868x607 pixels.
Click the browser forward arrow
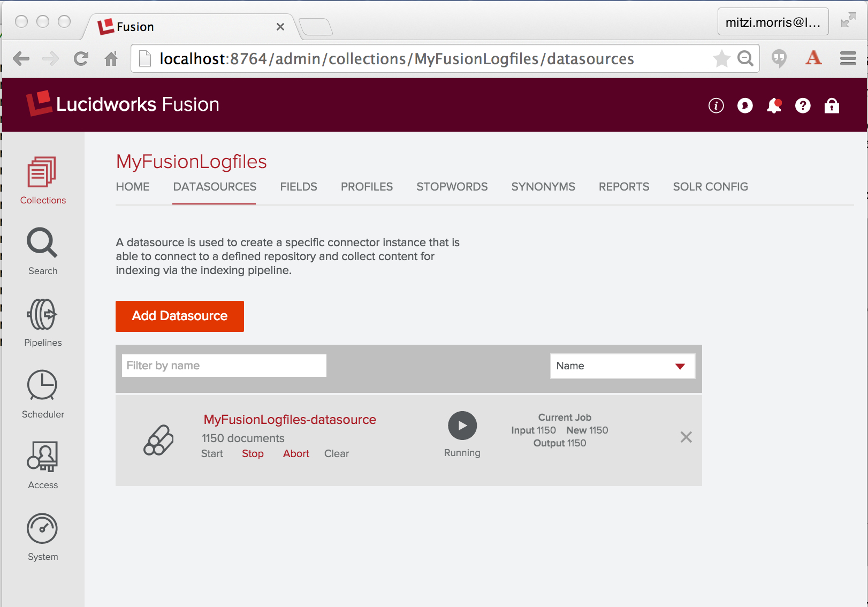click(51, 58)
